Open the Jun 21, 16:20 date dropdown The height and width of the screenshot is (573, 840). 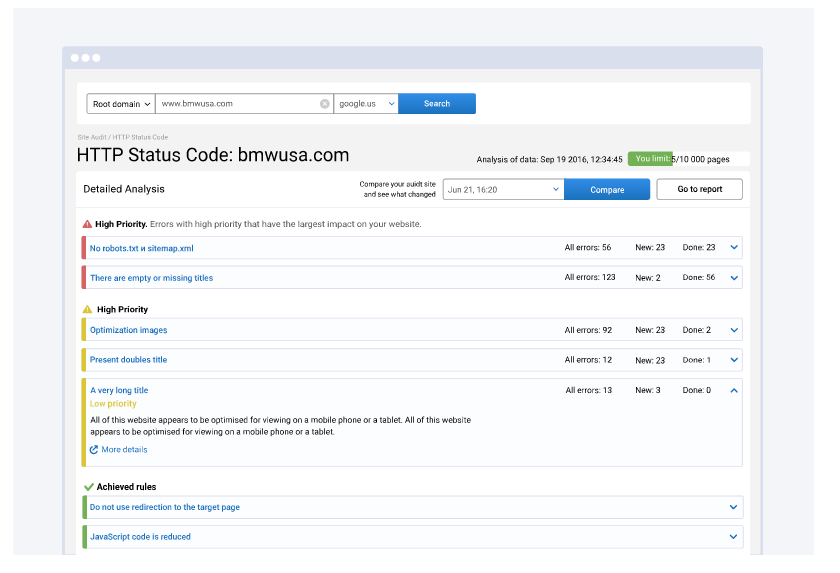tap(503, 190)
